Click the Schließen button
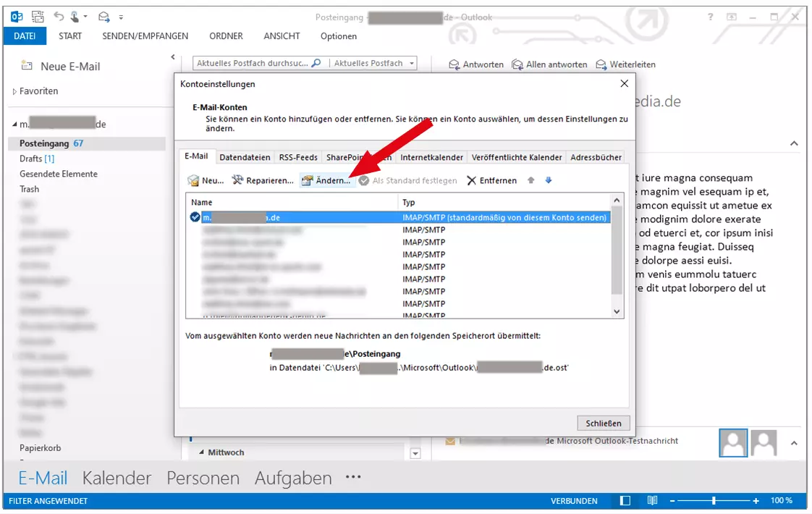This screenshot has width=812, height=514. click(603, 423)
